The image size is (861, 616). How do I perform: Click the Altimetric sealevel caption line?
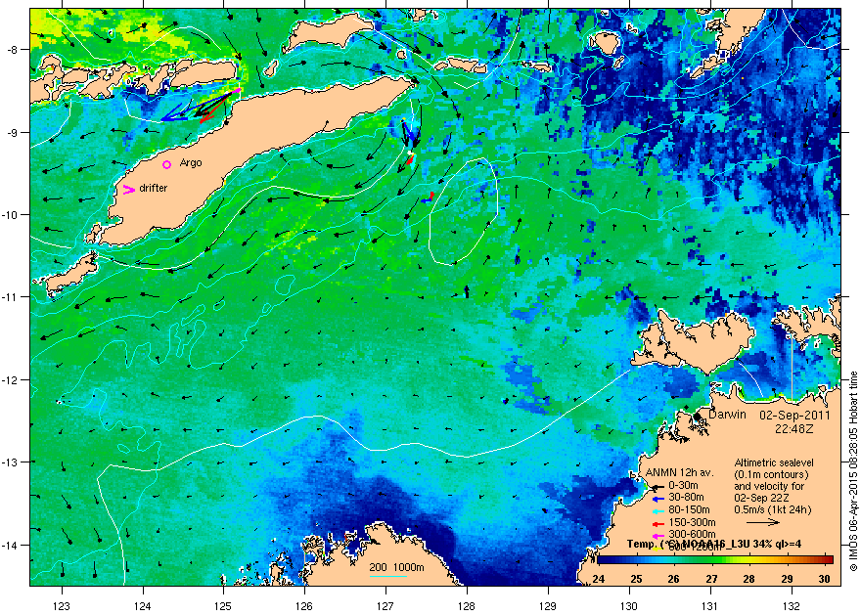pos(774,462)
